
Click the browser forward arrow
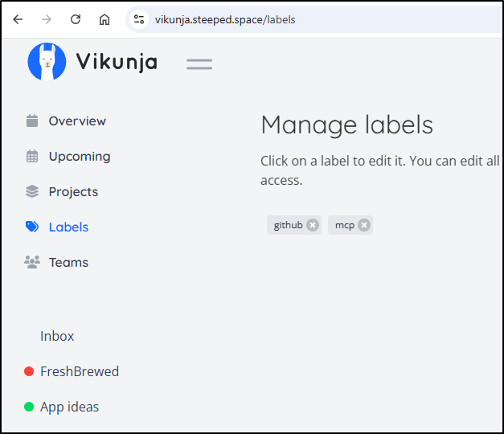[x=47, y=19]
